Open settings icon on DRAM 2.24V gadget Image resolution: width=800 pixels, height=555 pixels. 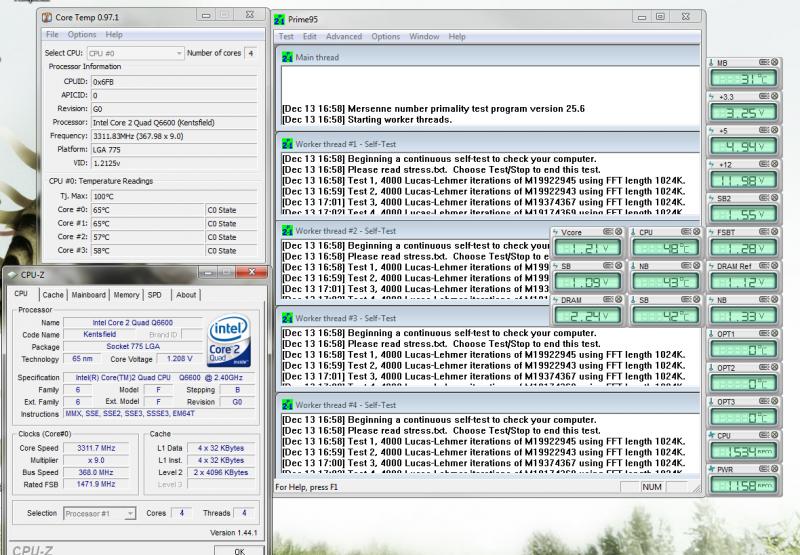click(x=608, y=299)
